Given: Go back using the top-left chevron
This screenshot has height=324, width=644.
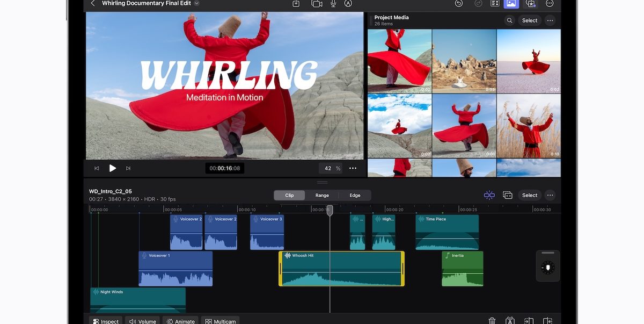Looking at the screenshot, I should tap(93, 3).
